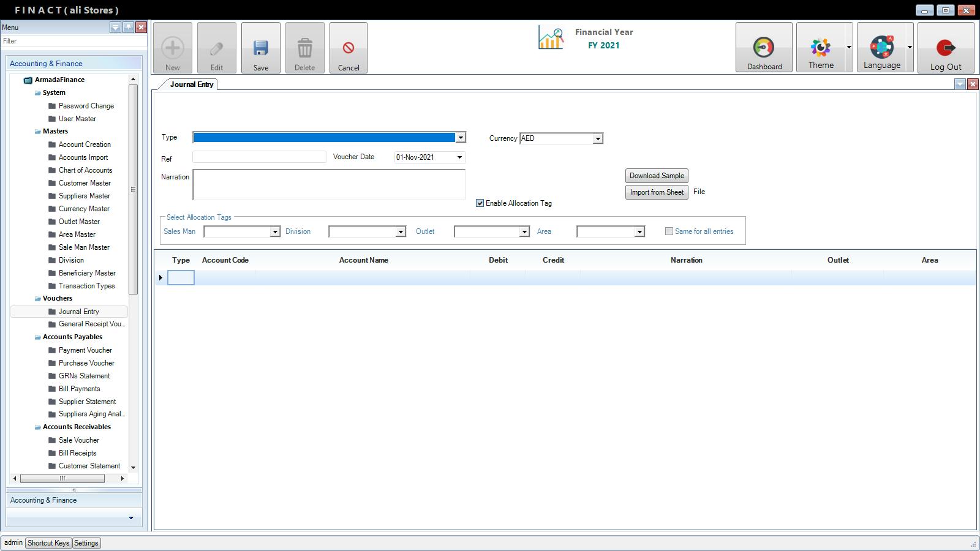Screen dimensions: 980x551
Task: Open Chart of Accounts folder item
Action: click(85, 170)
